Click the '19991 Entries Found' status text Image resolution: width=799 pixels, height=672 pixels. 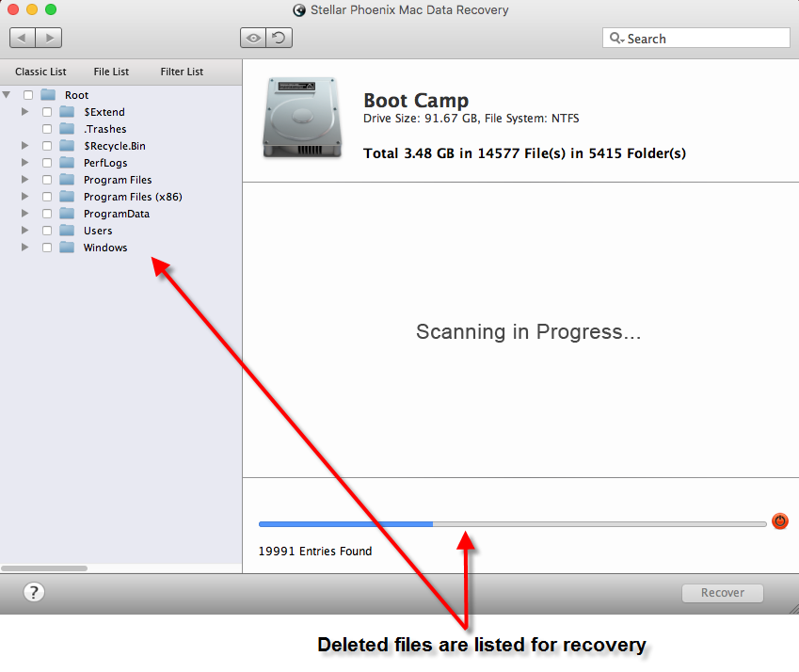click(x=315, y=552)
